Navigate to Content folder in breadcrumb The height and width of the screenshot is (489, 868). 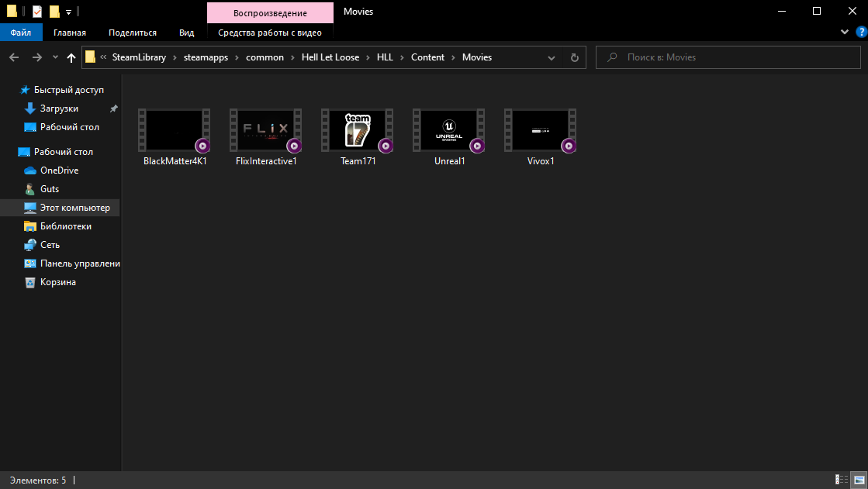click(427, 57)
